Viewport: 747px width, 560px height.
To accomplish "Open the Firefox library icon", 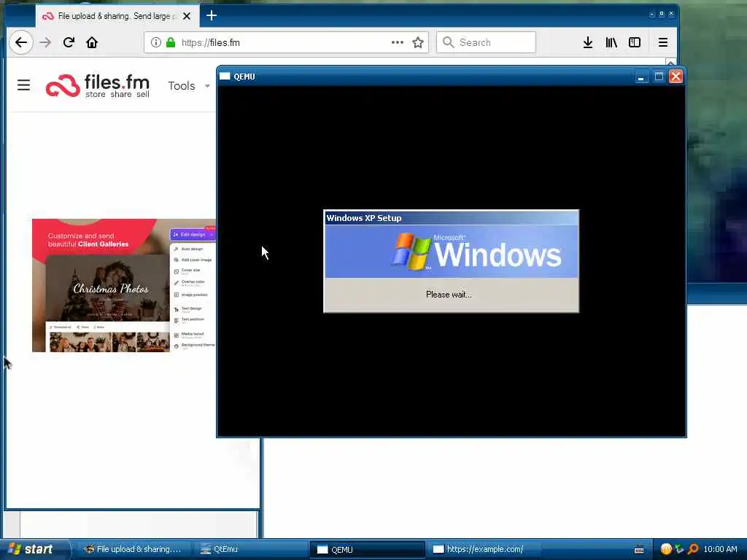I will pyautogui.click(x=611, y=42).
